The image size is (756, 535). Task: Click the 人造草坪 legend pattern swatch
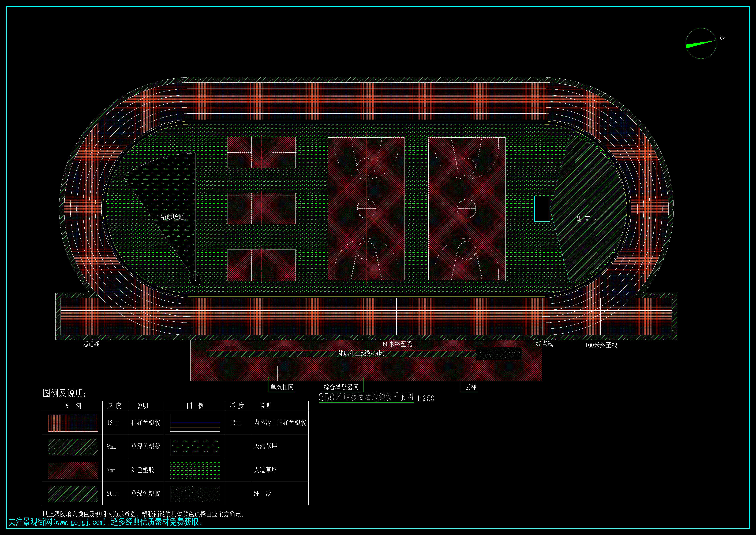(x=195, y=470)
